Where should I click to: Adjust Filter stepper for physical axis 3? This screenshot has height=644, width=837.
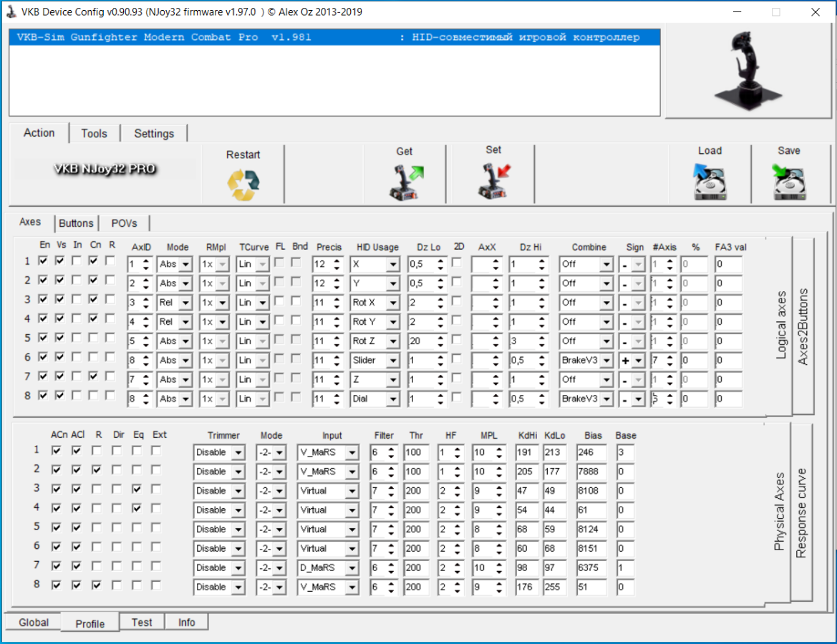[391, 491]
